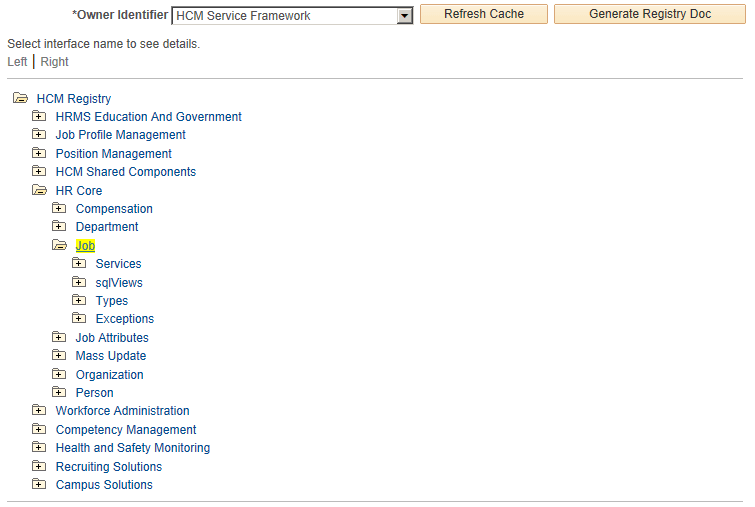This screenshot has height=507, width=755.
Task: Expand Campus Solutions folder icon
Action: (x=39, y=484)
